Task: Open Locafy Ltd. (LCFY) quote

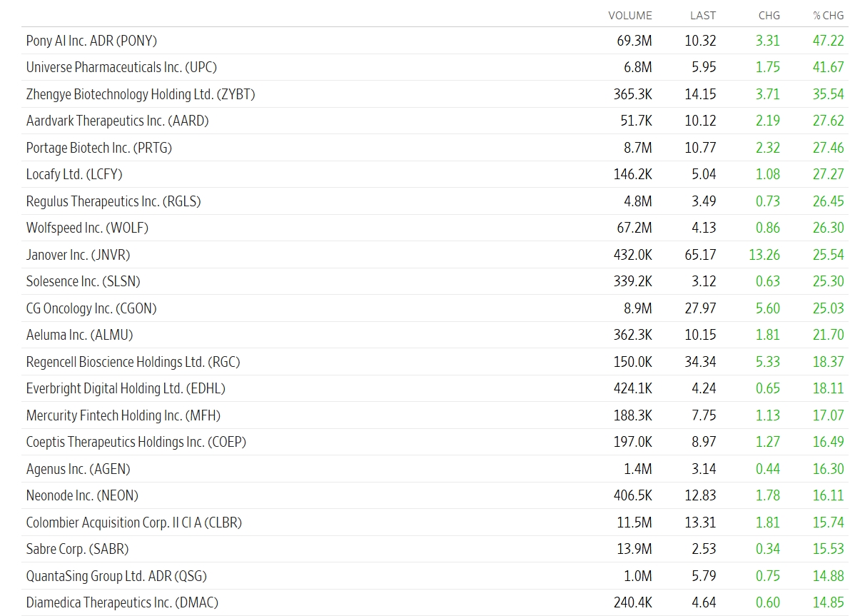Action: point(74,175)
